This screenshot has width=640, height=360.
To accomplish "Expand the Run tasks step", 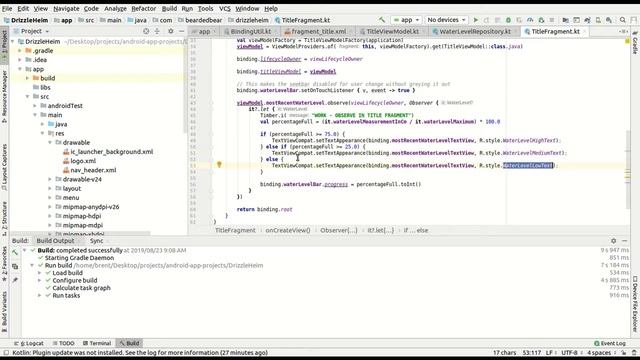I will (40, 295).
